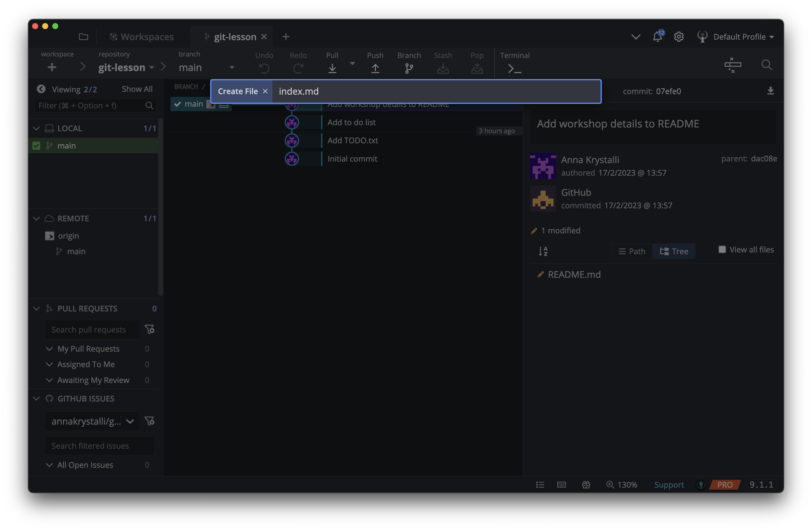
Task: Expand Awaiting My Review group
Action: click(x=49, y=380)
